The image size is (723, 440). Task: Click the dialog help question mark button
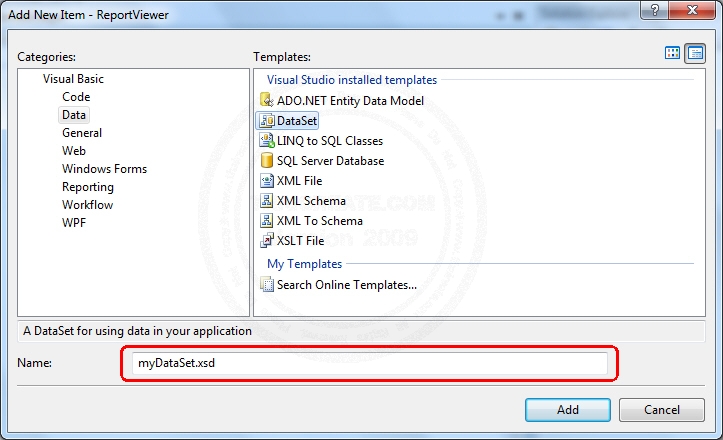pos(654,10)
